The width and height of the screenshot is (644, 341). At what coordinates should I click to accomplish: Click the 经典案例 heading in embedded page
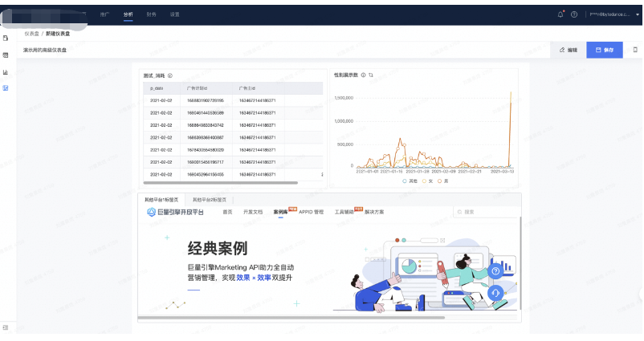[x=218, y=249]
